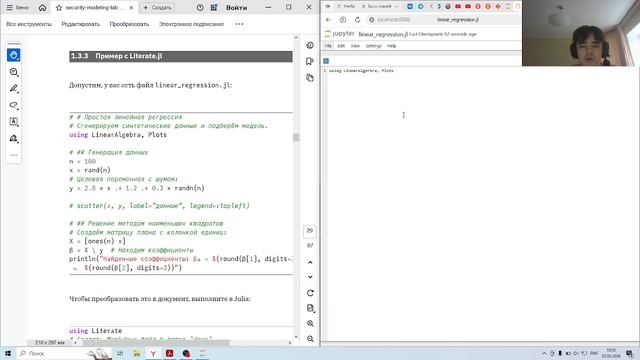The image size is (640, 360).
Task: Open the page thumbnails copy icon
Action: 310,78
